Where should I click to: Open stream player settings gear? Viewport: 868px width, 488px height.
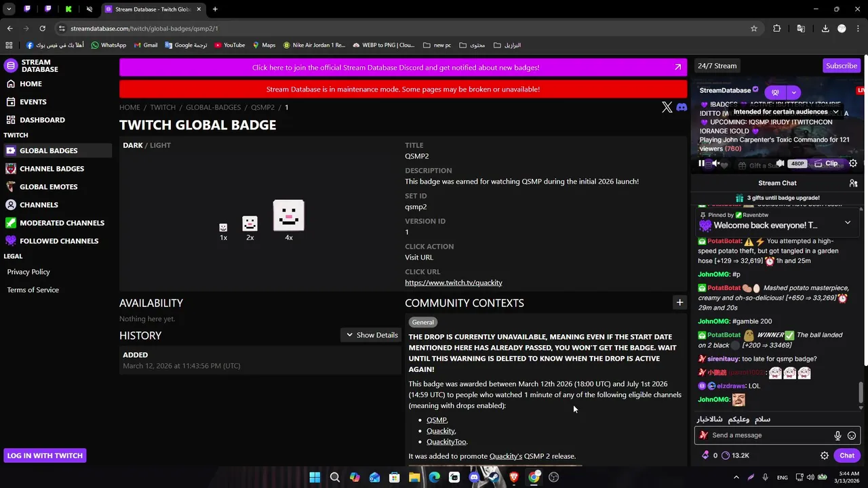853,163
